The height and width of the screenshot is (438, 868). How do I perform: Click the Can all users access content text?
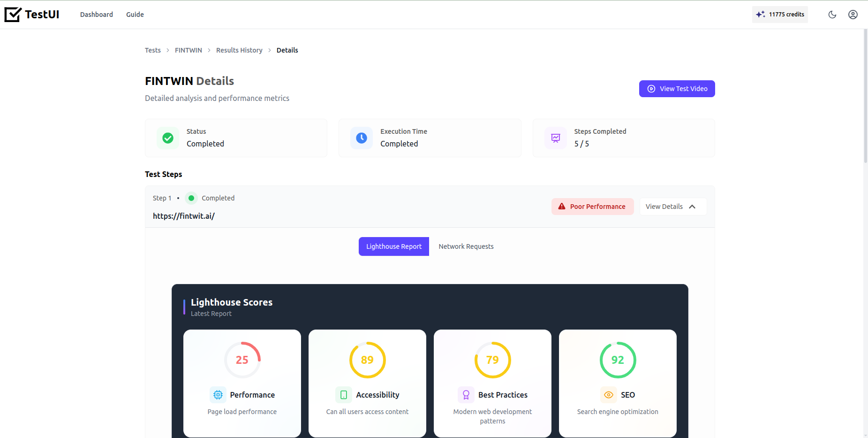368,412
